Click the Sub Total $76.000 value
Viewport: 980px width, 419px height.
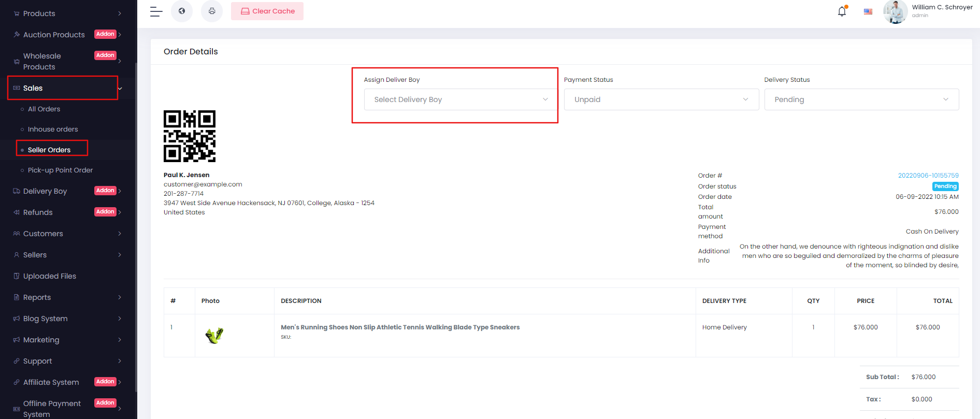924,377
